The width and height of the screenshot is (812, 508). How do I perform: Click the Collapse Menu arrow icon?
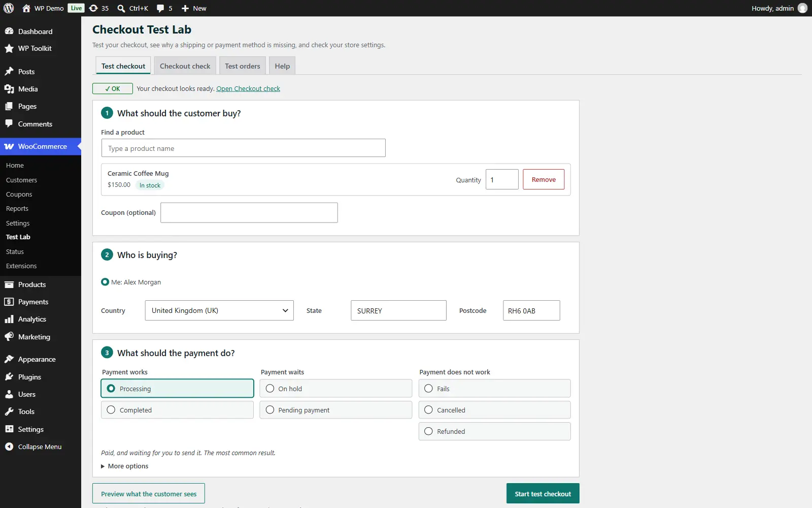pos(9,447)
